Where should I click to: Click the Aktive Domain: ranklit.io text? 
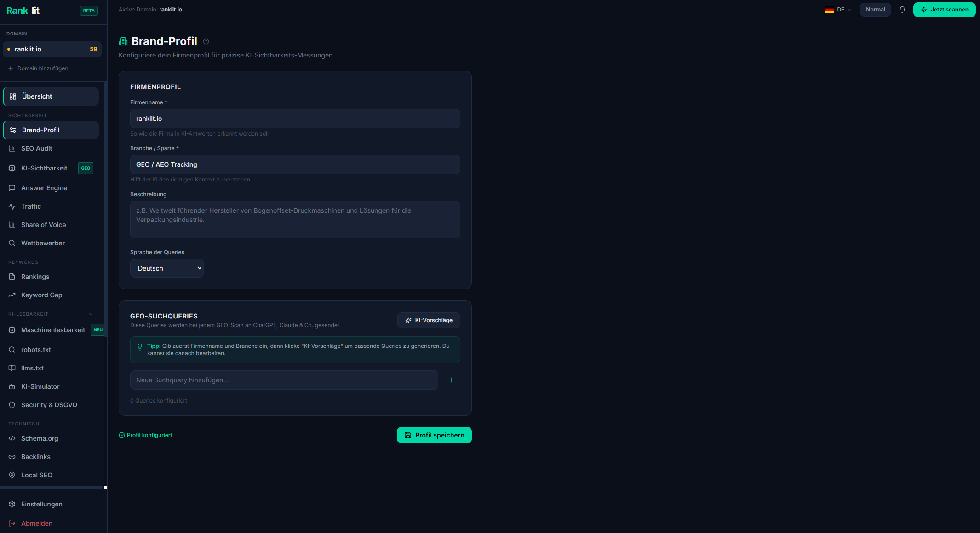(150, 10)
